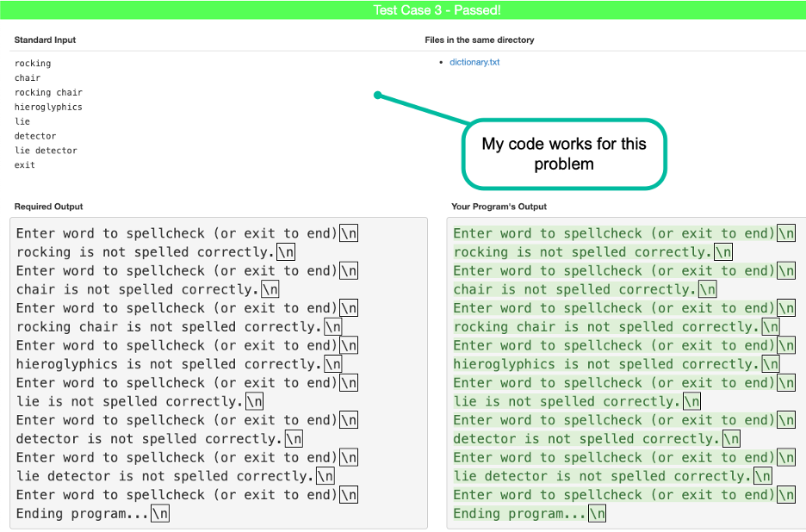Click the \n marker after 'Ending program...' in Your Program's Output
806x532 pixels.
click(598, 513)
